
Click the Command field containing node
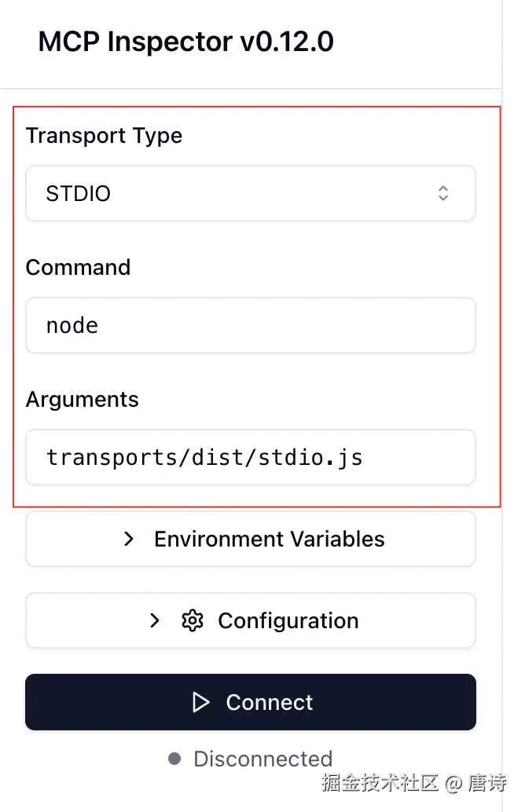pyautogui.click(x=250, y=325)
